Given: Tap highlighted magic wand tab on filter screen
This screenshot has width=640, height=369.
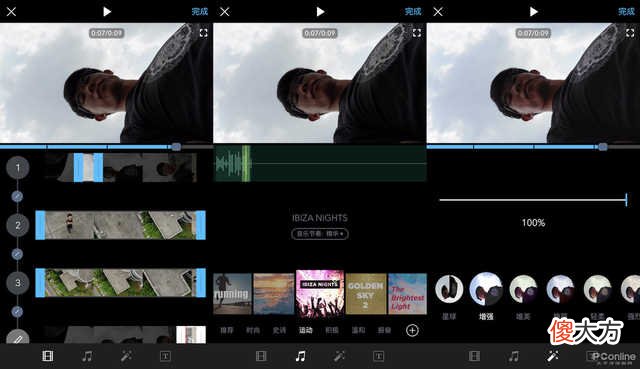Looking at the screenshot, I should click(553, 356).
